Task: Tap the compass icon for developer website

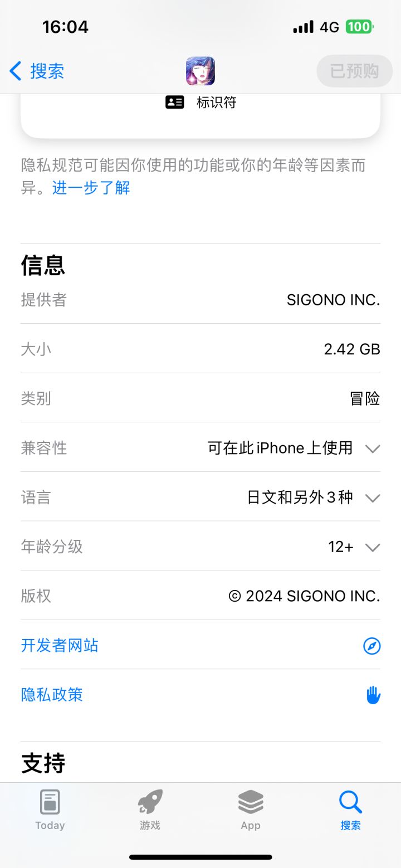Action: coord(371,646)
